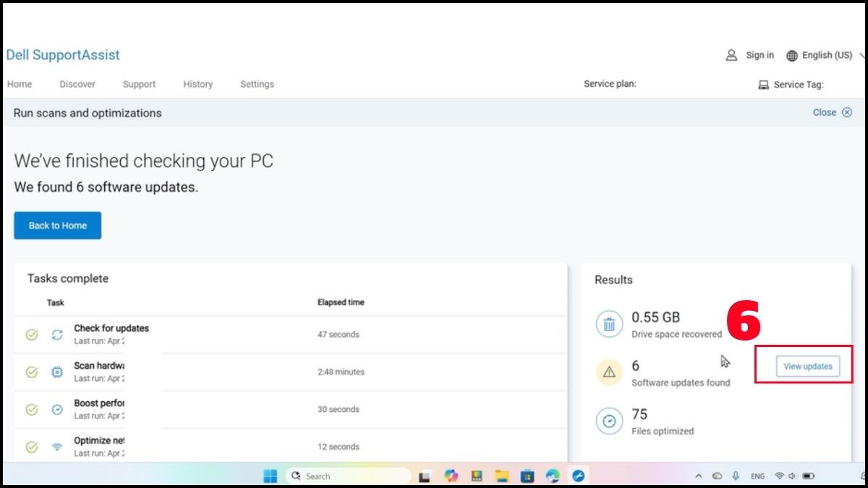Click the taskbar Search box
Viewport: 868px width, 488px height.
click(x=349, y=476)
